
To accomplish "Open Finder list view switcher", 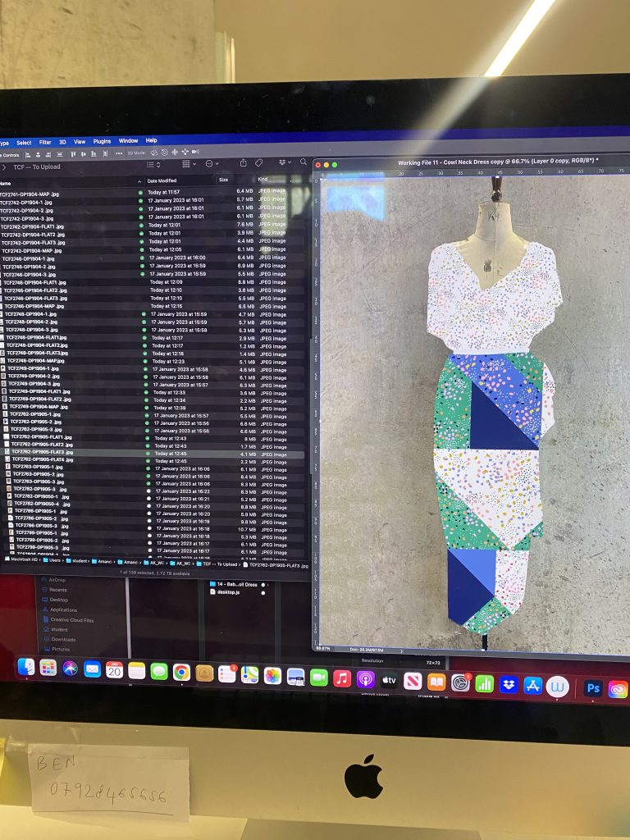I will point(153,164).
